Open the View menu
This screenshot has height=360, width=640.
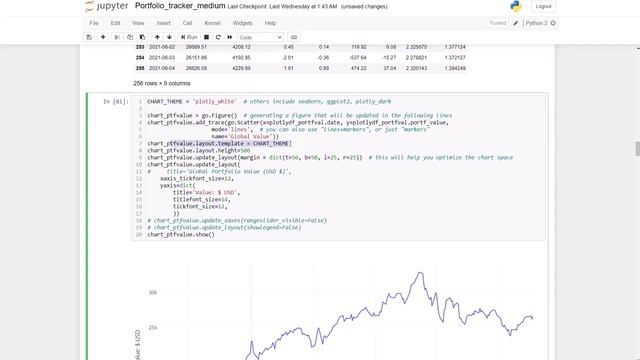[x=138, y=23]
